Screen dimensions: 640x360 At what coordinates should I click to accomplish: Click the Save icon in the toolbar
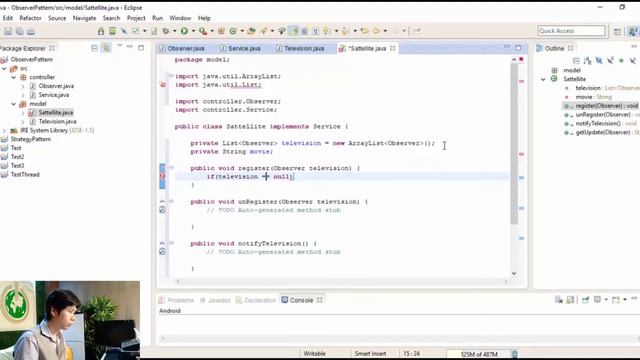(x=8, y=31)
